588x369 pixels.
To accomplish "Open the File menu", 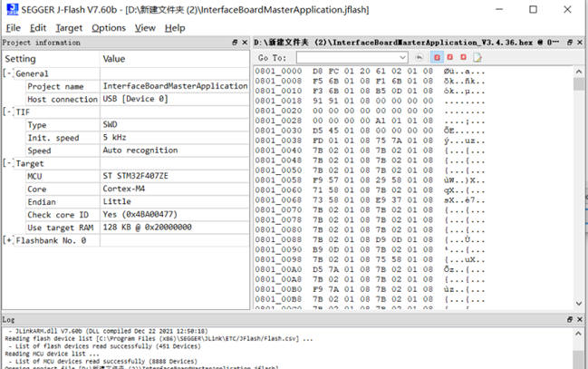I will (14, 28).
